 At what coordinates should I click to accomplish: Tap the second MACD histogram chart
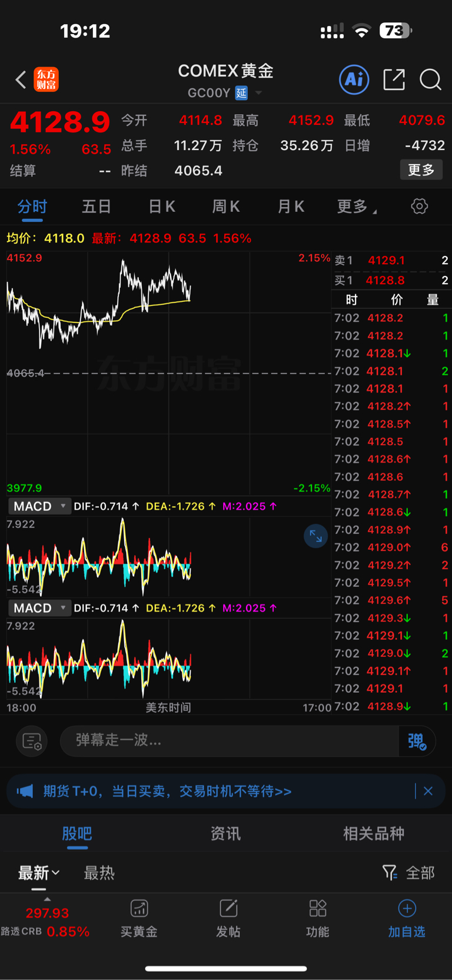(x=168, y=659)
